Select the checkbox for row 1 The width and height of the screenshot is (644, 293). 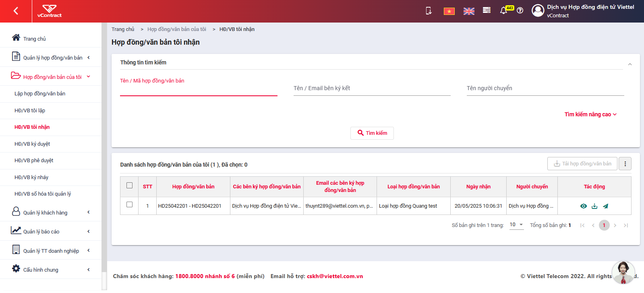pos(129,204)
